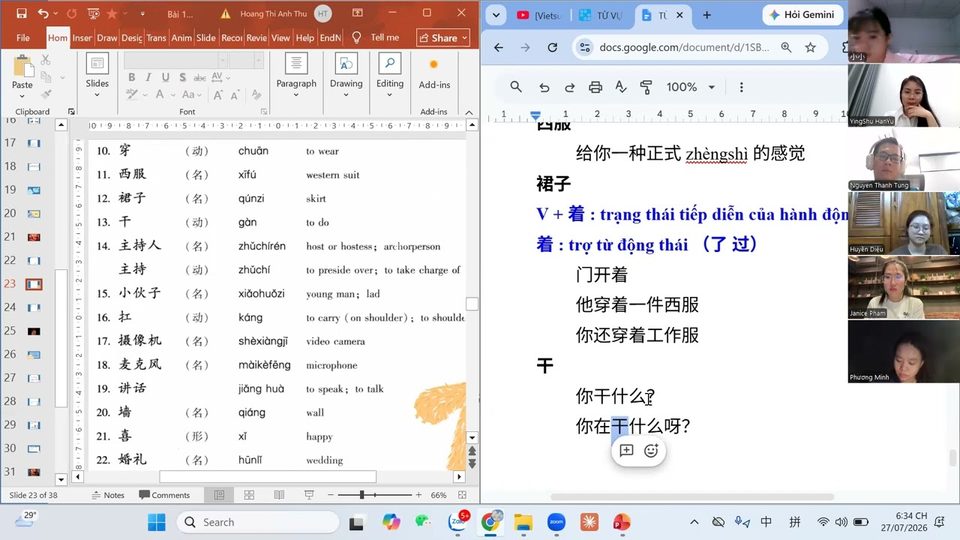Fit slide to current window

462,495
